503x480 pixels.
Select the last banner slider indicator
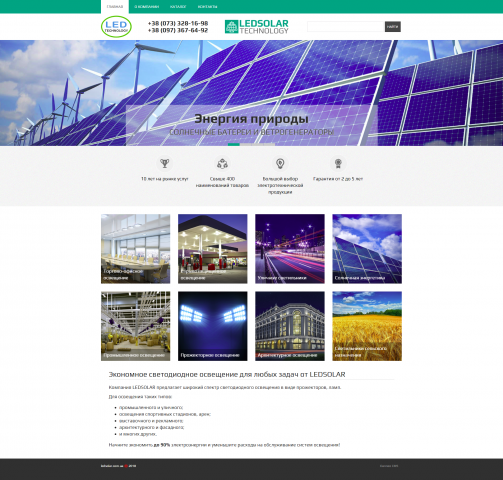pos(269,144)
